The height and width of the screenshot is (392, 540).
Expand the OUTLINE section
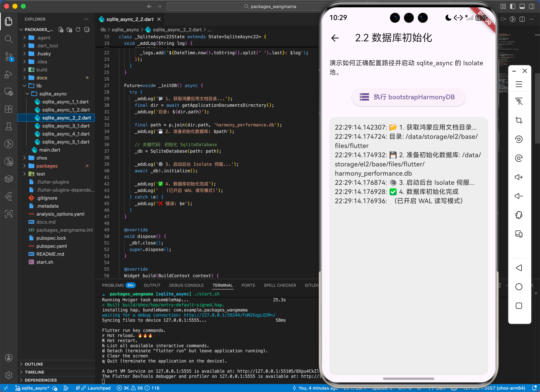coord(34,364)
